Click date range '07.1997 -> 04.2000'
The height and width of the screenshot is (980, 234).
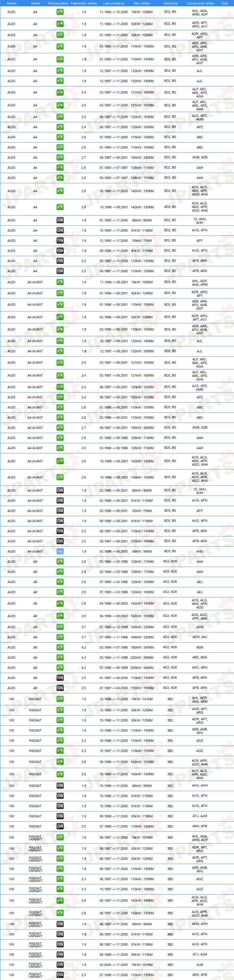(114, 688)
